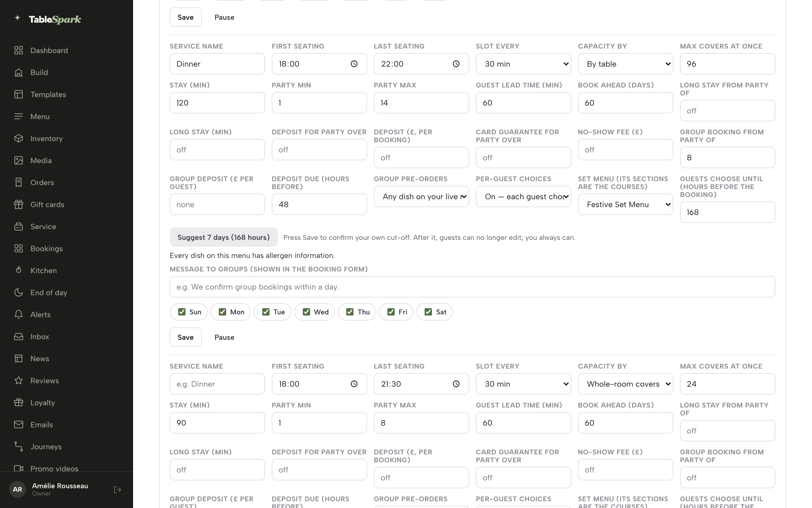Open the Alerts bell icon
This screenshot has width=812, height=508.
(x=19, y=314)
